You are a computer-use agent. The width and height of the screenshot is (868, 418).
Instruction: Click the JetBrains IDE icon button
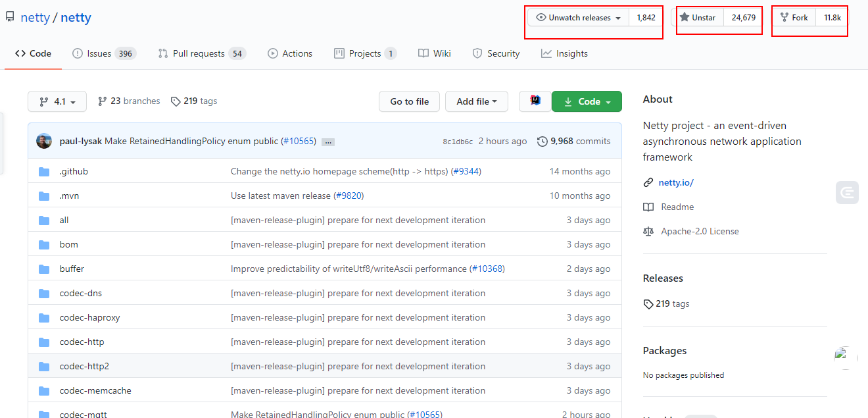(x=535, y=101)
